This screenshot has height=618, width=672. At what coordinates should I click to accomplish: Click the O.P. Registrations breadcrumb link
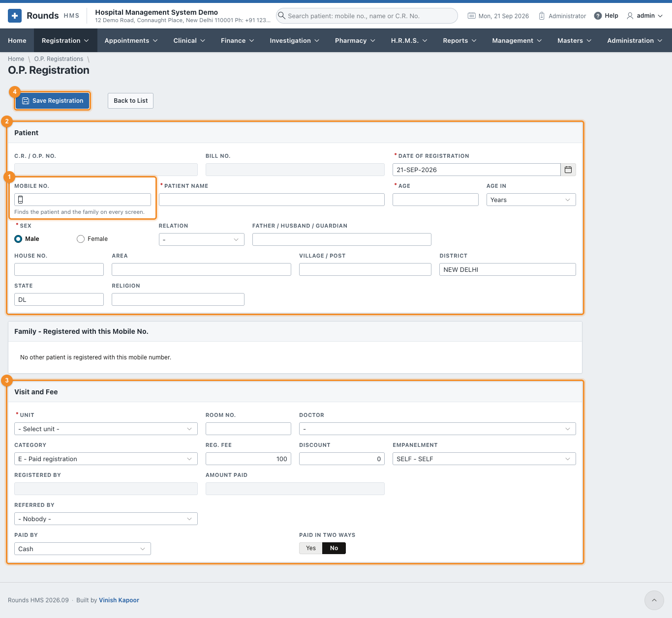pyautogui.click(x=59, y=59)
